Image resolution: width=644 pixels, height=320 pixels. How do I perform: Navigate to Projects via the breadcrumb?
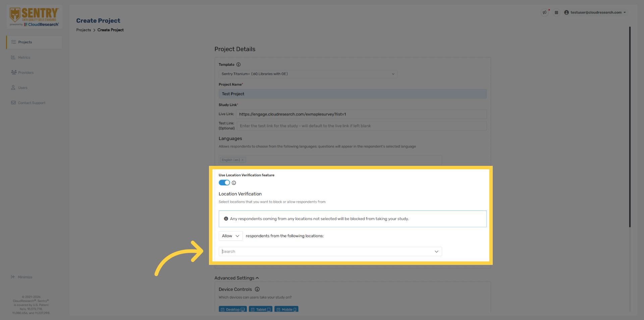tap(83, 30)
